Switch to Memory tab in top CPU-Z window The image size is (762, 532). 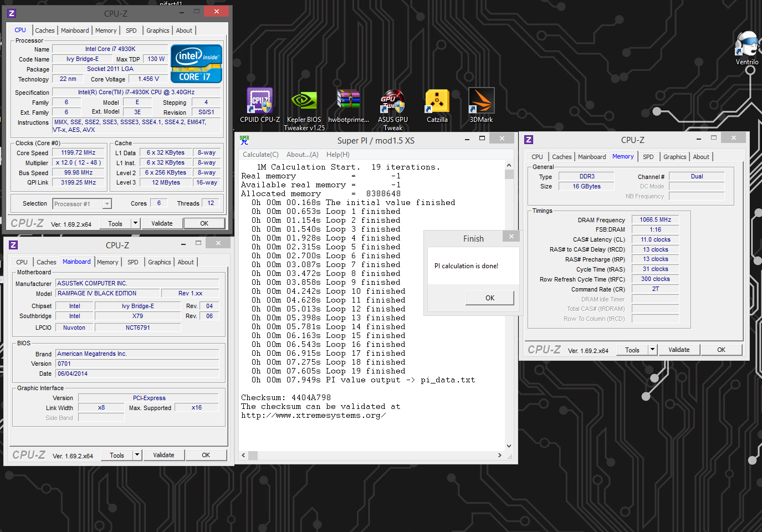(106, 30)
